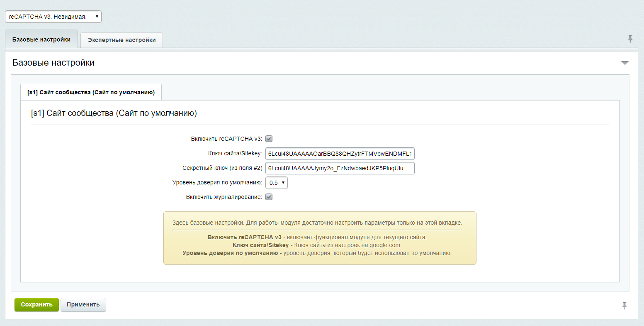Collapse the Базовые настройки section with the triangle
Screen dimensions: 644x326
(625, 63)
